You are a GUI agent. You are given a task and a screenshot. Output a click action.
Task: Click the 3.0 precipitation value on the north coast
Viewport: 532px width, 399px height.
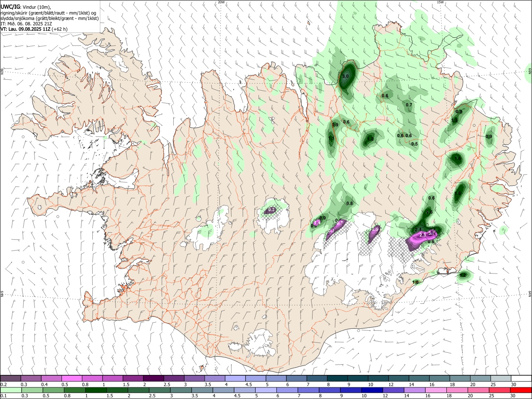[x=345, y=76]
